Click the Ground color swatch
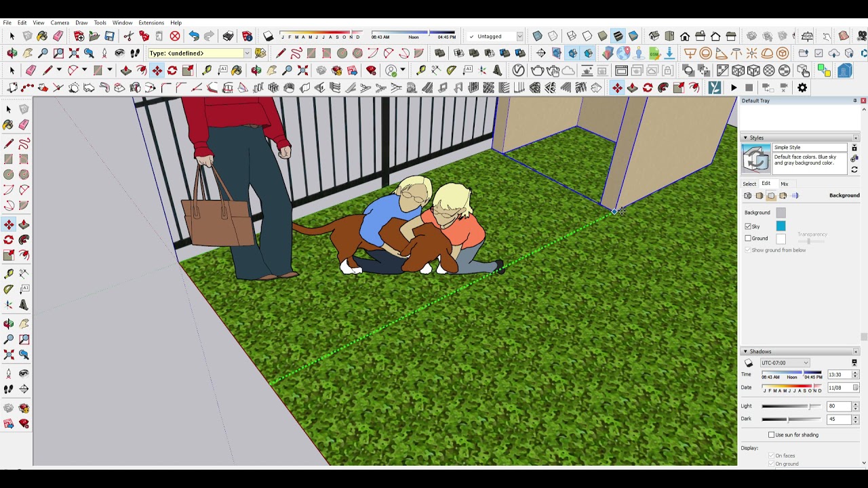 coord(781,239)
